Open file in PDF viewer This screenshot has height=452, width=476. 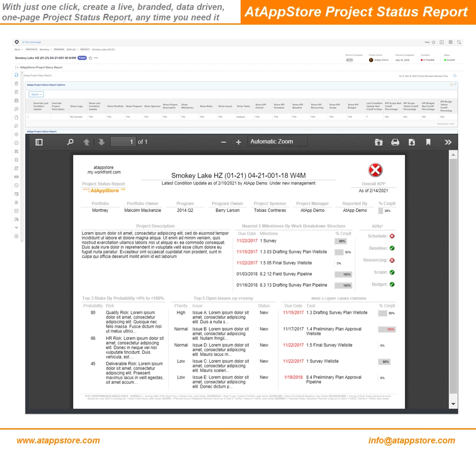click(x=379, y=142)
